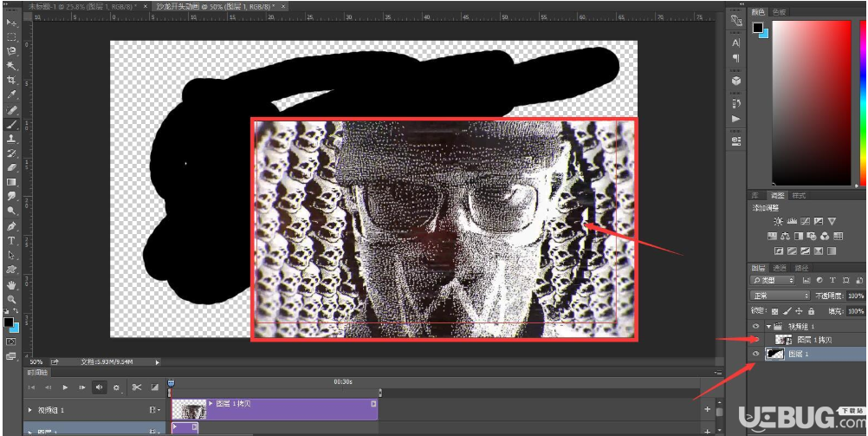Switch to the 色板 tab
The height and width of the screenshot is (436, 868).
click(x=780, y=11)
